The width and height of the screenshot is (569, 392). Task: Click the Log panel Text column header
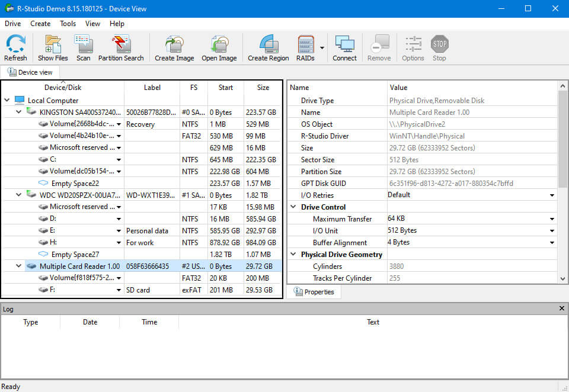click(373, 322)
